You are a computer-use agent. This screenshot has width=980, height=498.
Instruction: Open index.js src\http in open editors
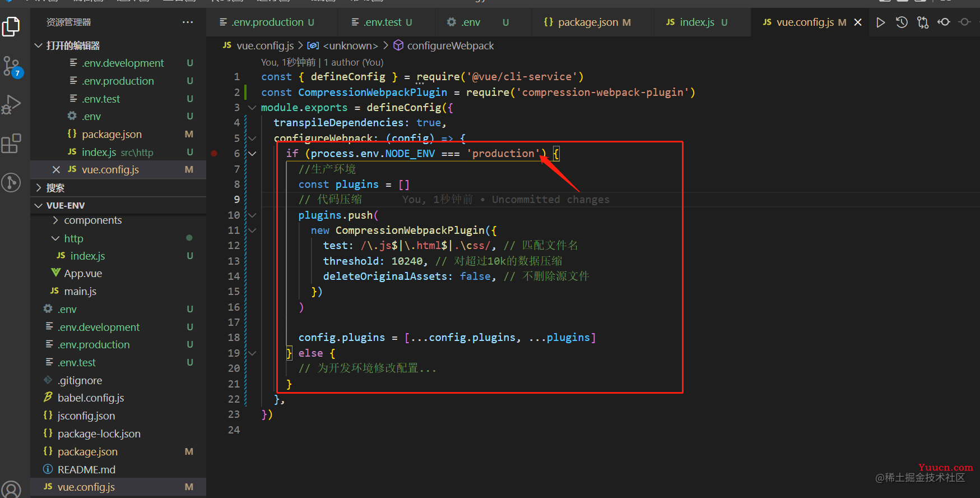[x=117, y=152]
